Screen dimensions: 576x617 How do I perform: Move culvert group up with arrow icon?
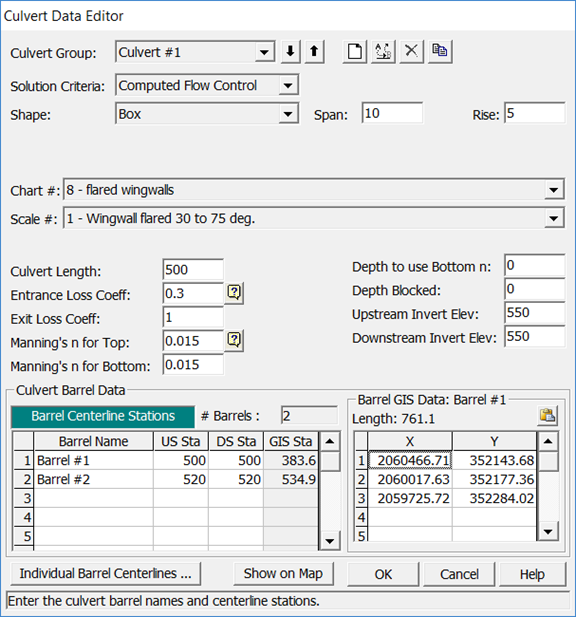click(x=314, y=51)
